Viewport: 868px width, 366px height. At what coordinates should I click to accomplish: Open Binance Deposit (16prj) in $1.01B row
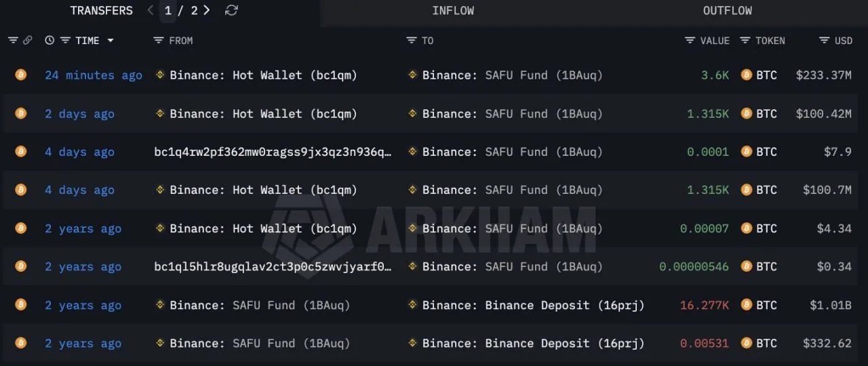pyautogui.click(x=533, y=305)
